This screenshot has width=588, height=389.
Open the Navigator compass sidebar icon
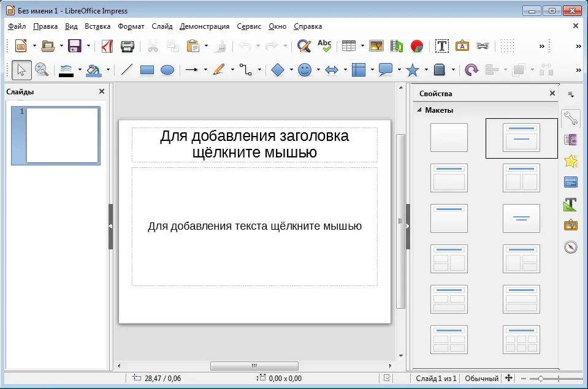(570, 247)
